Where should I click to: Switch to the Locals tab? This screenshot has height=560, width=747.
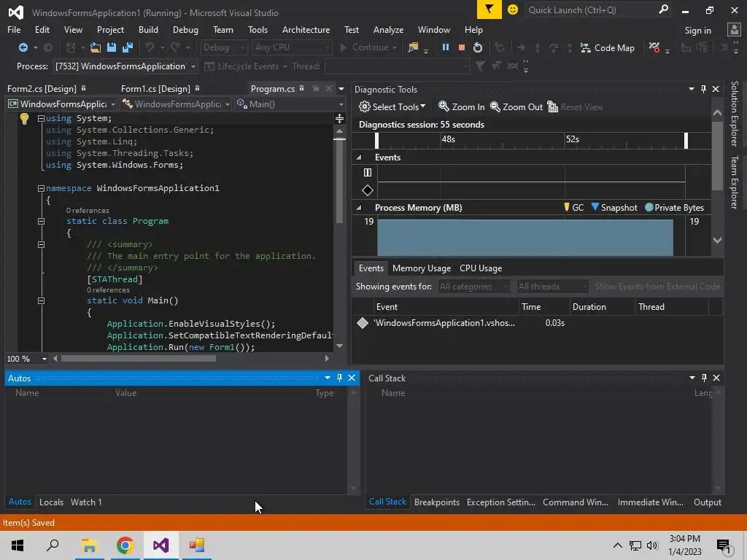[x=52, y=502]
